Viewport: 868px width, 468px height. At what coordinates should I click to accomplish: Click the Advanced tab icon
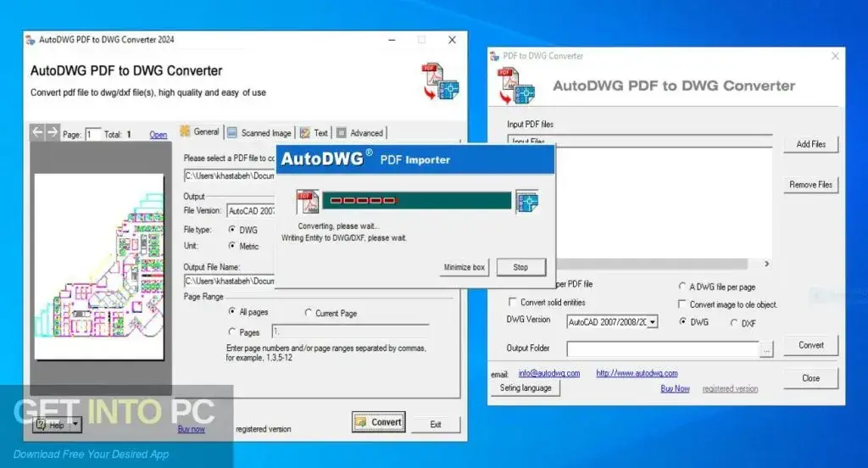coord(342,133)
